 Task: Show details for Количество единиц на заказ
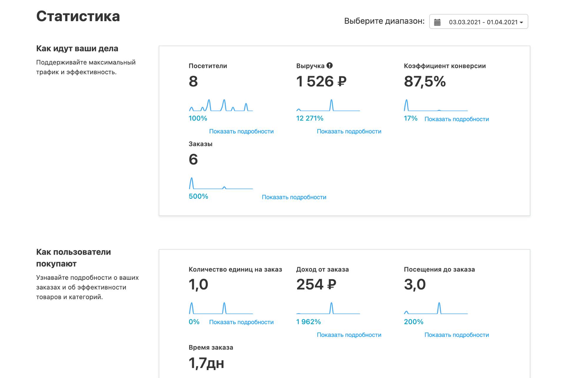click(241, 322)
